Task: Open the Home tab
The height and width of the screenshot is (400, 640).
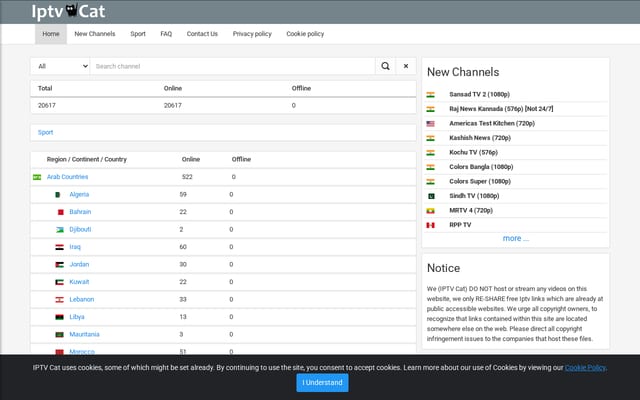Action: [51, 34]
